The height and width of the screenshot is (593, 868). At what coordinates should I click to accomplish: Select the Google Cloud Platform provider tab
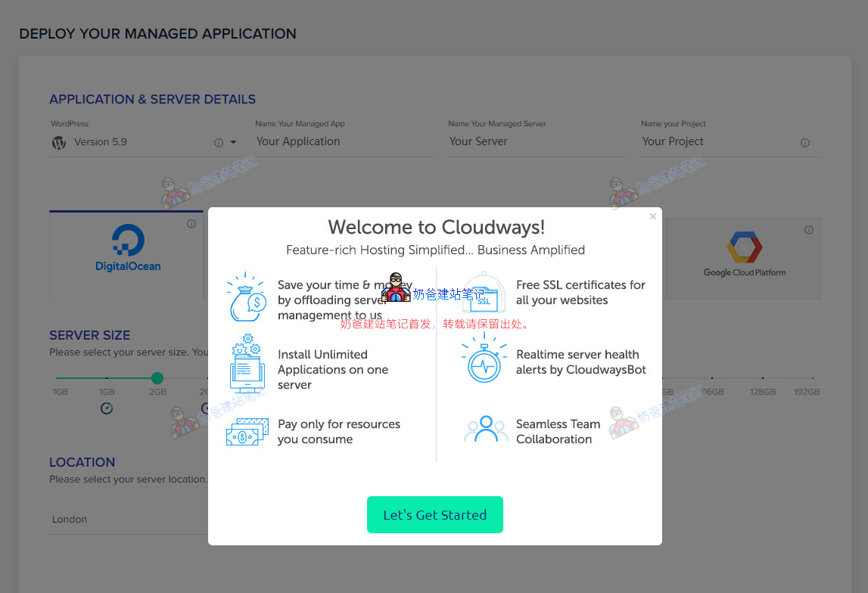(744, 257)
